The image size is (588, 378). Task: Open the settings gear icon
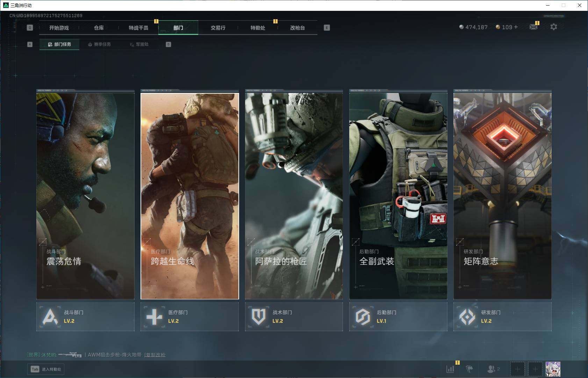[x=553, y=27]
